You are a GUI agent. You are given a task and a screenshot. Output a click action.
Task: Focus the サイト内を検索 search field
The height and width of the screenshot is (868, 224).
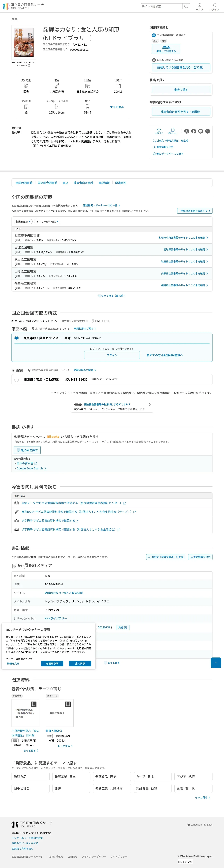162,6
